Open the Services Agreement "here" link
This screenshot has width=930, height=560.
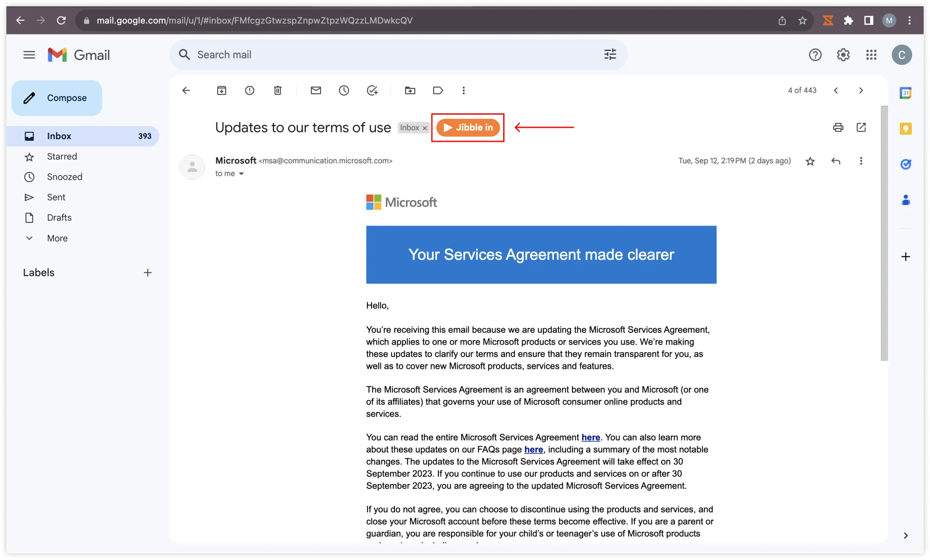click(x=590, y=437)
